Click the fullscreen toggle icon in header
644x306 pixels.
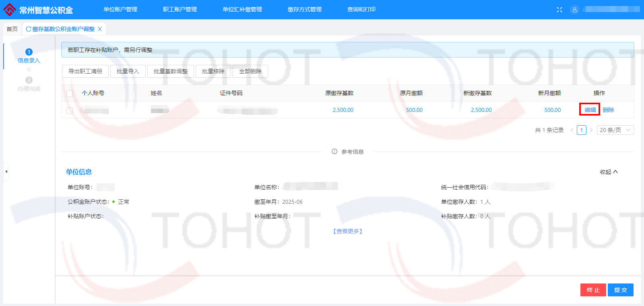pos(559,10)
